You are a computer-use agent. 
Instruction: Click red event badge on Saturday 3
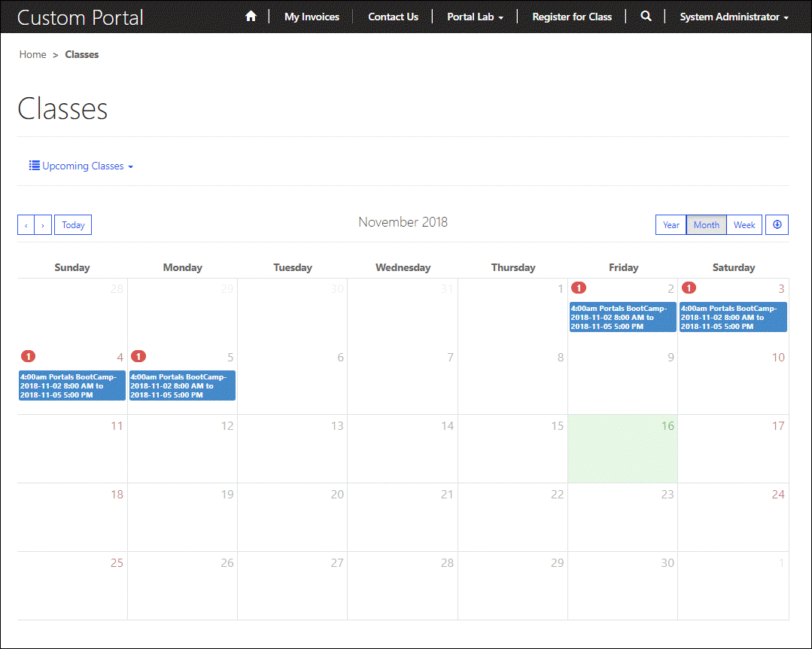[x=689, y=288]
